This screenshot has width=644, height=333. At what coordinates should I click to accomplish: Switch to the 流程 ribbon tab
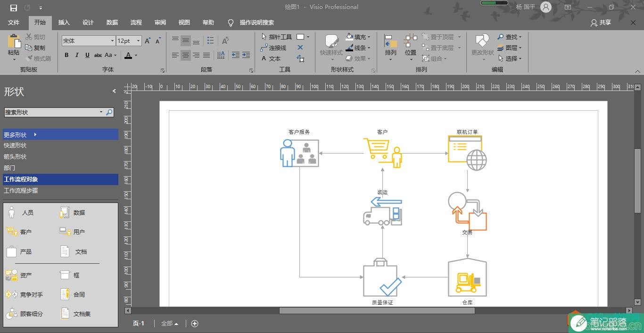point(136,22)
